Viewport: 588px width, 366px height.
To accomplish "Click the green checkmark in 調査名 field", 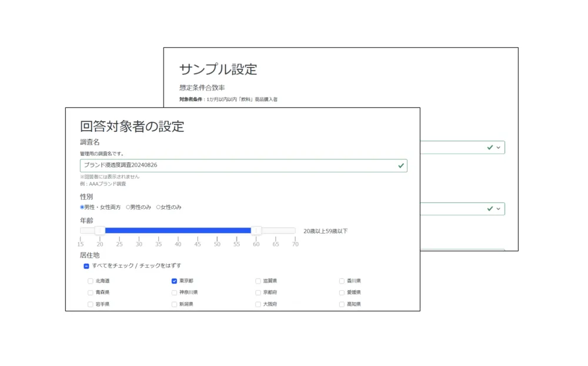I will click(x=401, y=166).
